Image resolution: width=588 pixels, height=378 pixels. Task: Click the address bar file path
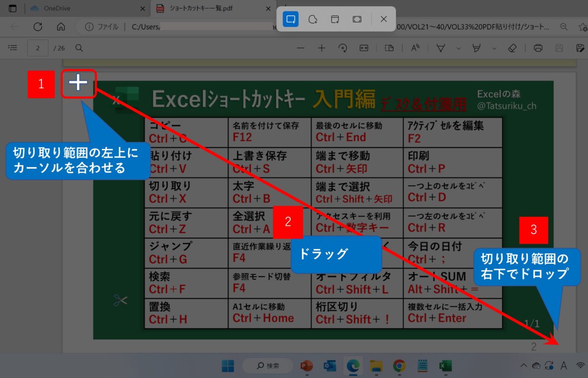tap(340, 27)
